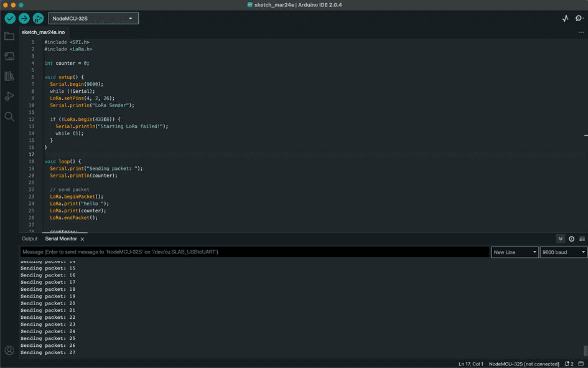The width and height of the screenshot is (588, 368).
Task: Open the Library Manager books icon
Action: point(9,76)
